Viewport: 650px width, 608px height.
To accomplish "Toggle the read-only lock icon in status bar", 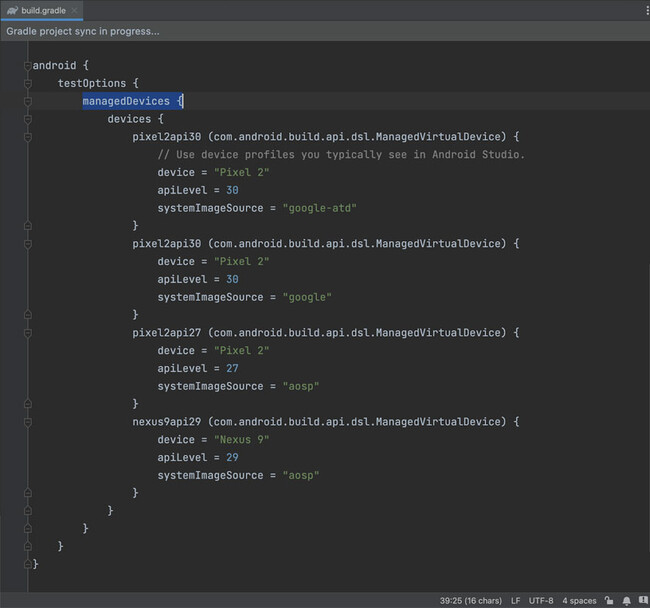I will tap(609, 600).
